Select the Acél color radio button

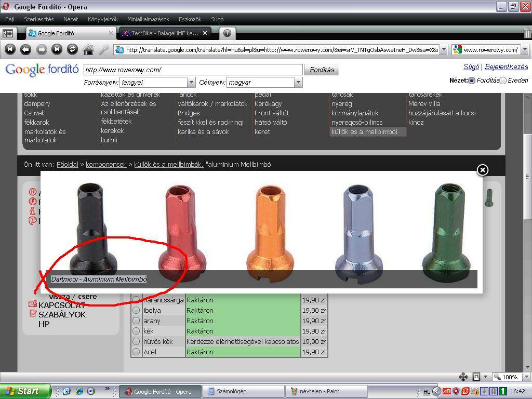click(136, 352)
